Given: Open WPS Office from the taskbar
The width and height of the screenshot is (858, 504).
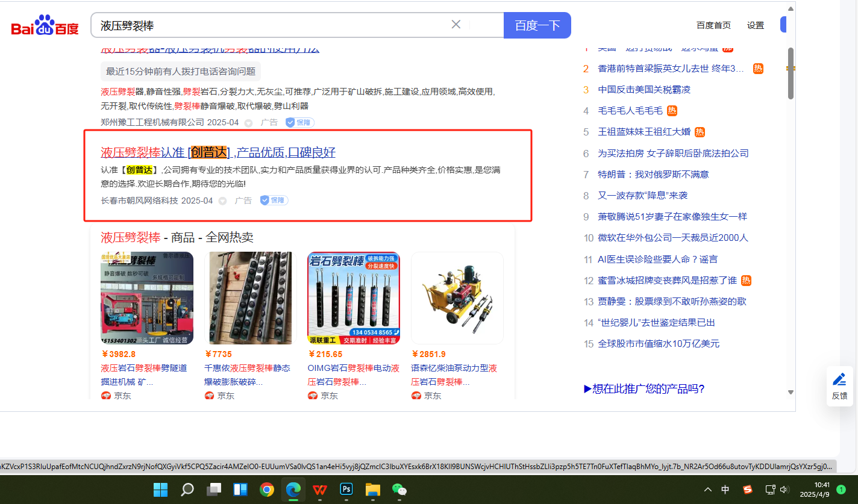Looking at the screenshot, I should pyautogui.click(x=320, y=490).
